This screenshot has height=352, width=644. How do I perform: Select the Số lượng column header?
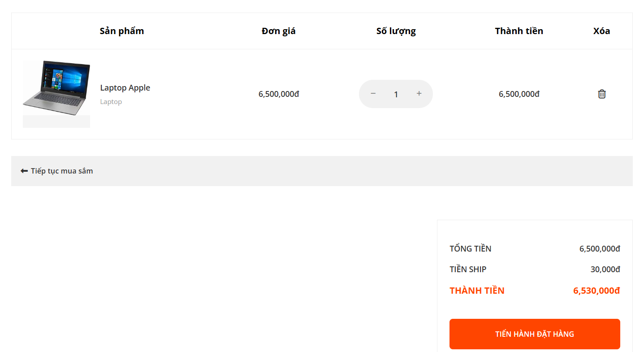point(396,31)
